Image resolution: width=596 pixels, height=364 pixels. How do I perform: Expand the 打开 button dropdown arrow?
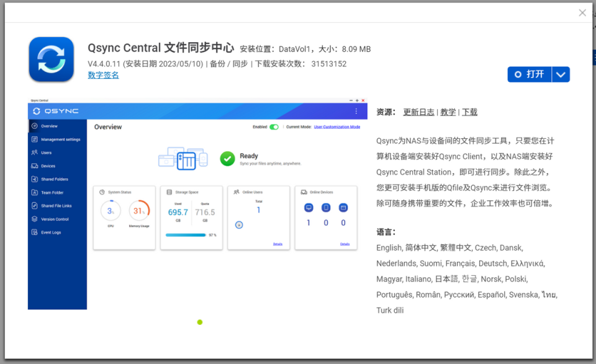[x=561, y=74]
